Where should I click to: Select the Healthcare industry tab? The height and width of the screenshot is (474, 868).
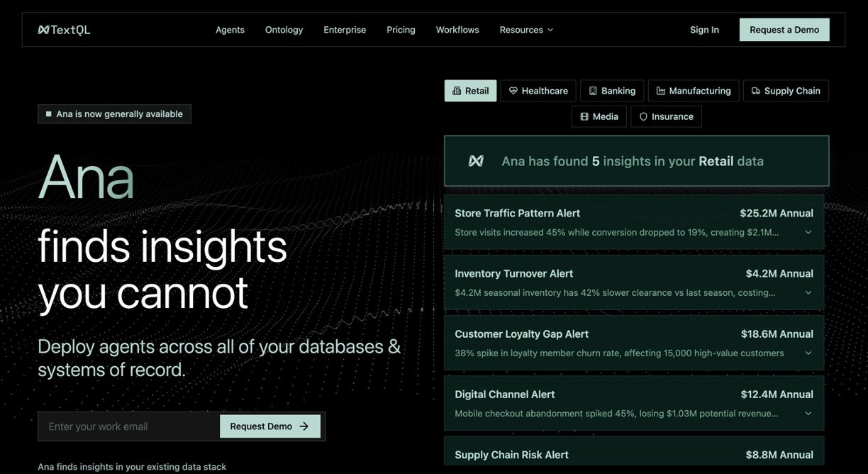(538, 91)
